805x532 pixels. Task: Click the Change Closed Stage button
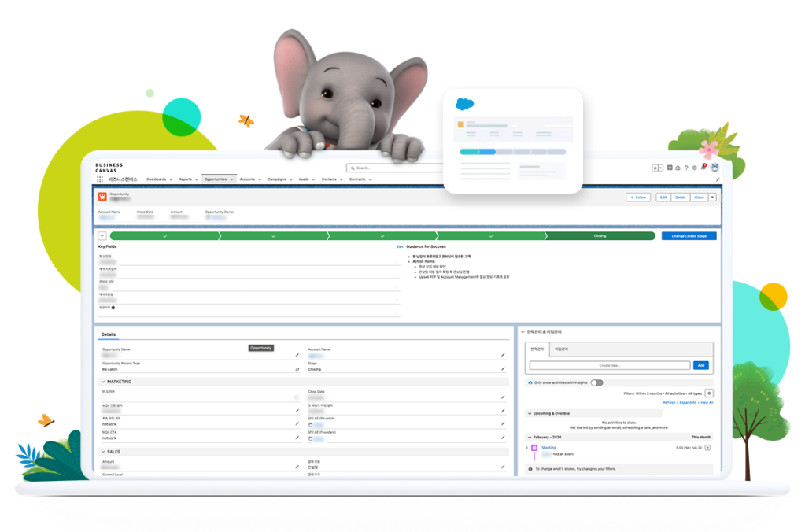[689, 235]
